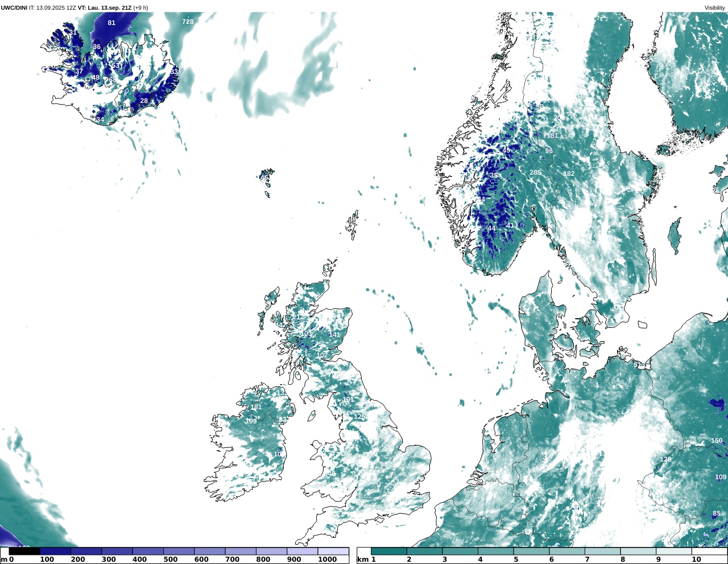The width and height of the screenshot is (728, 564).
Task: Select the "125" value in northern England
Action: click(x=359, y=417)
